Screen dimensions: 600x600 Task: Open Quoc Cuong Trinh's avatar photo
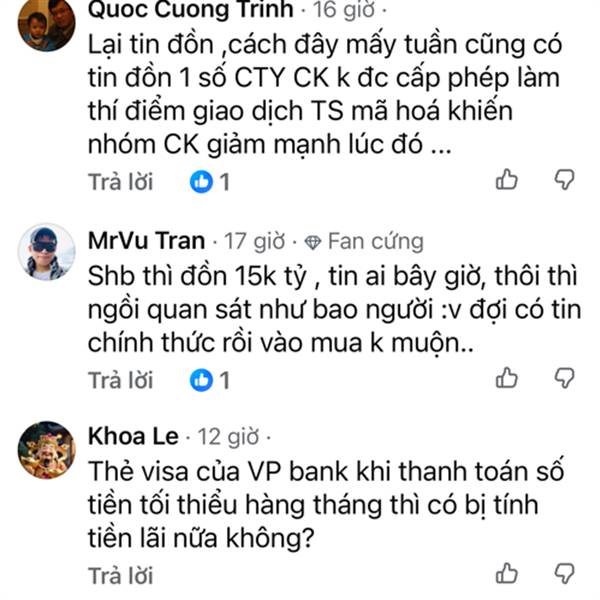(x=46, y=23)
